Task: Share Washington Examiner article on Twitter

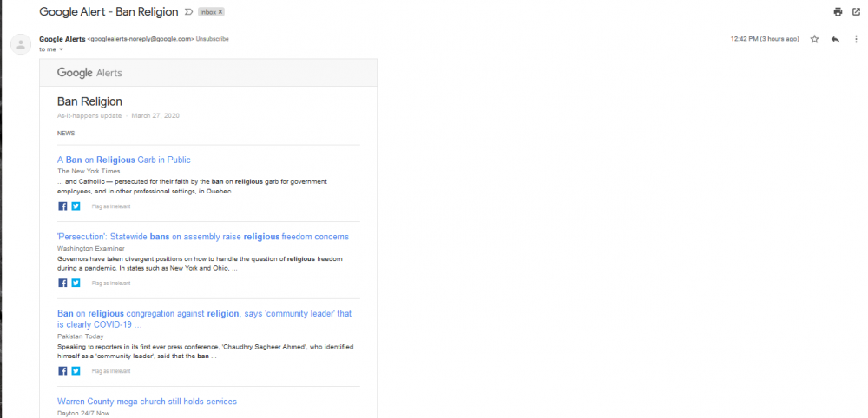Action: [76, 283]
